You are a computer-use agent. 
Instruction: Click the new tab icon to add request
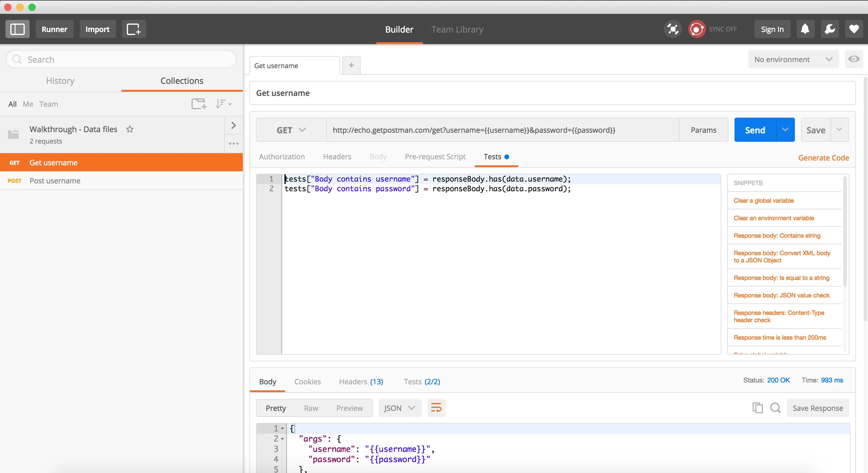(350, 65)
